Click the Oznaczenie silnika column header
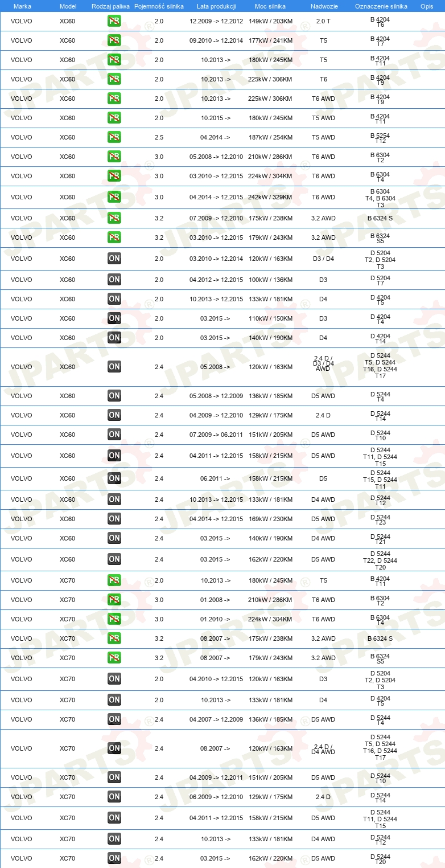This screenshot has width=445, height=868. coord(381,6)
